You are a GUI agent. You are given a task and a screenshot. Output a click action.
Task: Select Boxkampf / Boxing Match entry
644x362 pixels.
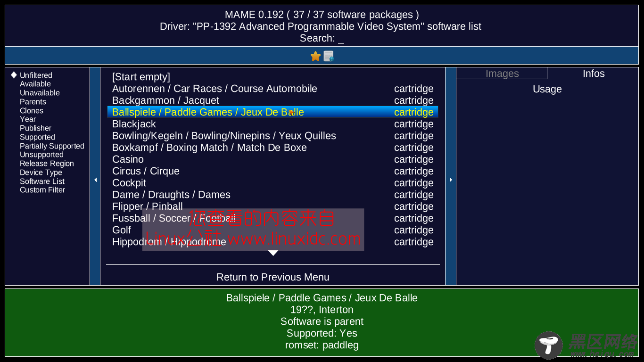click(x=273, y=148)
